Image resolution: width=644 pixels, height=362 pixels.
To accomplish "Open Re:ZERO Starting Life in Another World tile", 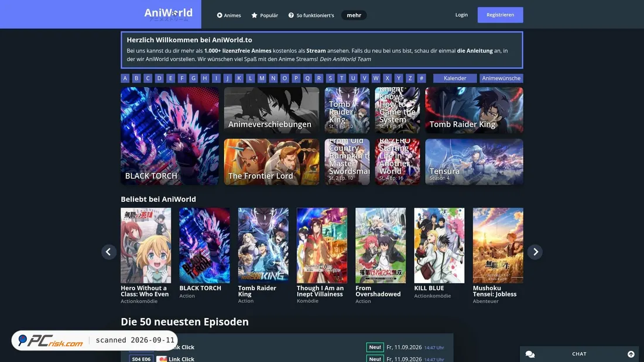I will [x=397, y=162].
